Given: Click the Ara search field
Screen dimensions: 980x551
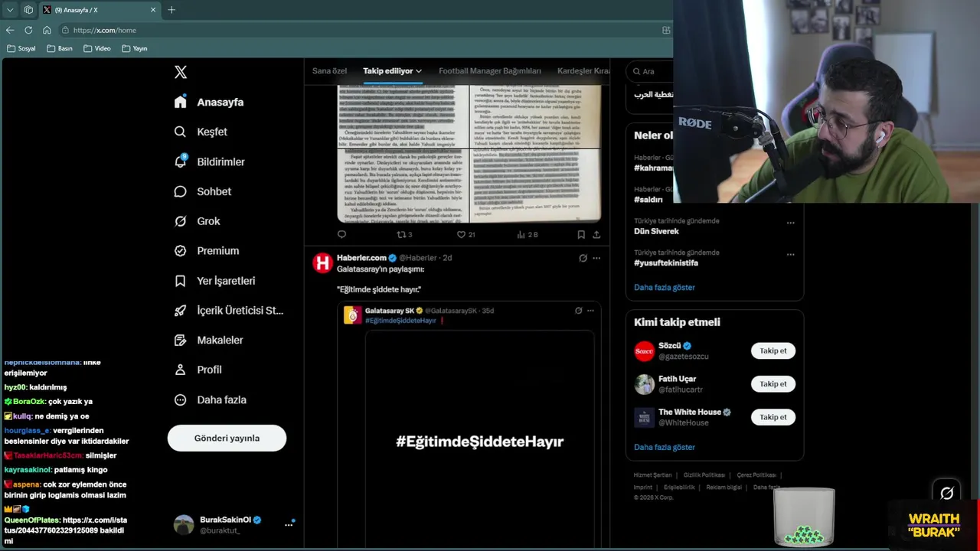Looking at the screenshot, I should (651, 71).
